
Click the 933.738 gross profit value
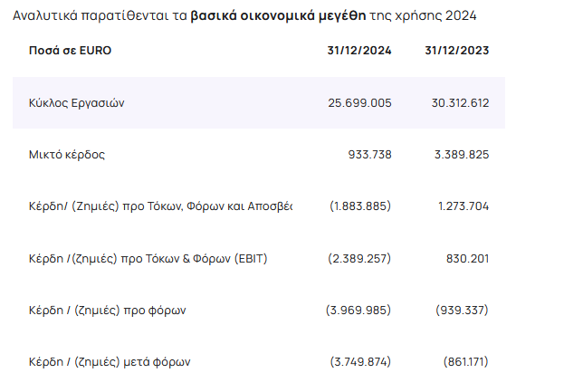(x=370, y=154)
